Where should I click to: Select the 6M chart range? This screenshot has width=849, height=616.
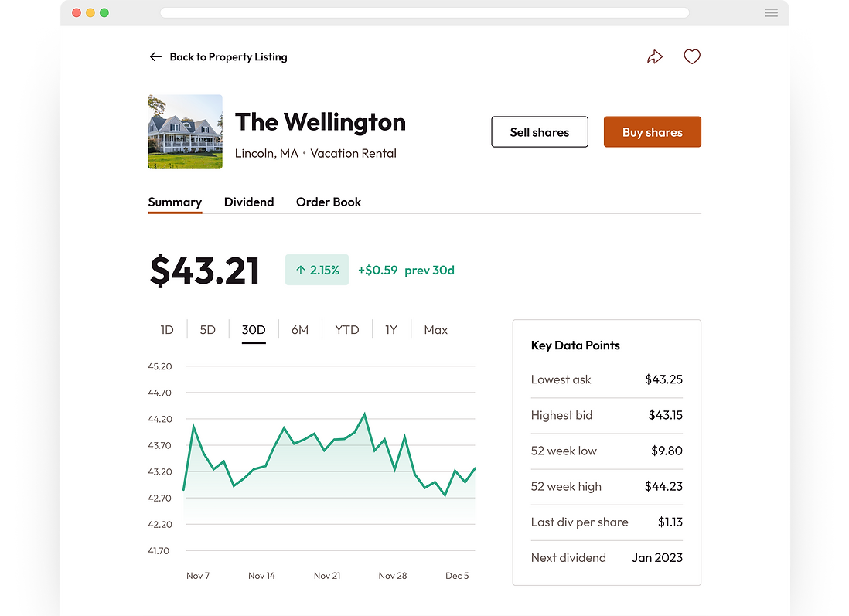point(300,329)
